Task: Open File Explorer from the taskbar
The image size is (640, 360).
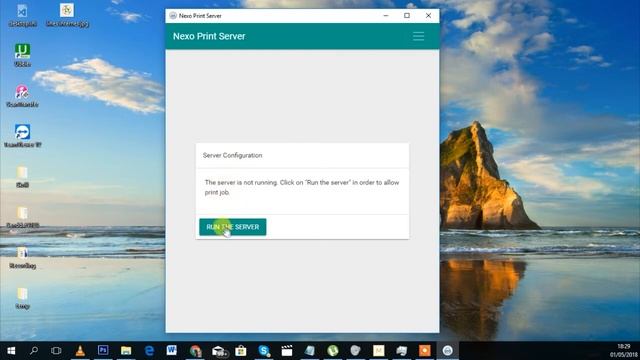Action: 126,351
